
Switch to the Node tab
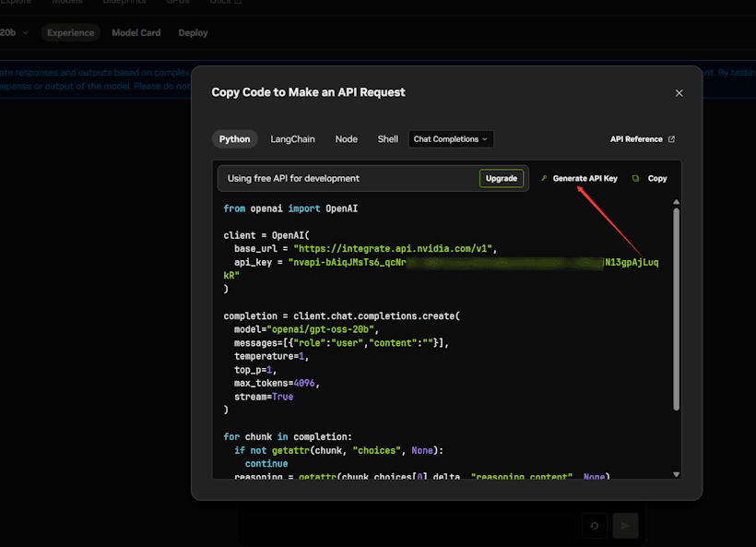pyautogui.click(x=347, y=139)
